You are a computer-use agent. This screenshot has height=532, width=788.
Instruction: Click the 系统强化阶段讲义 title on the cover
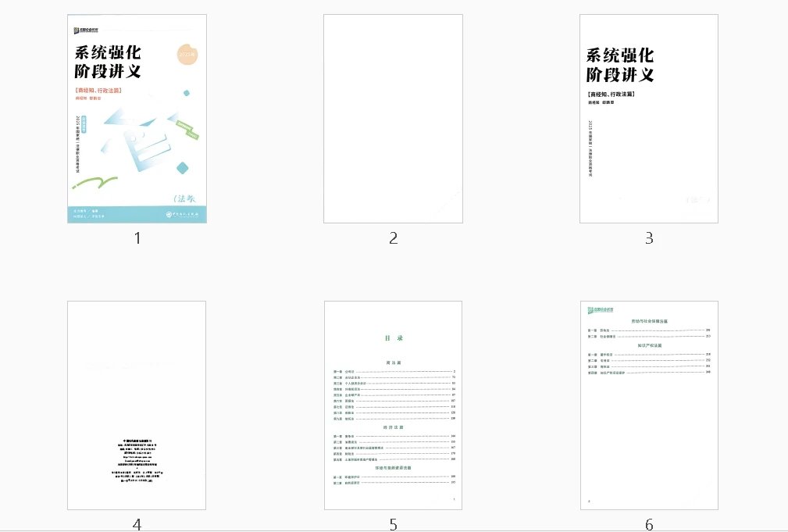tap(107, 62)
